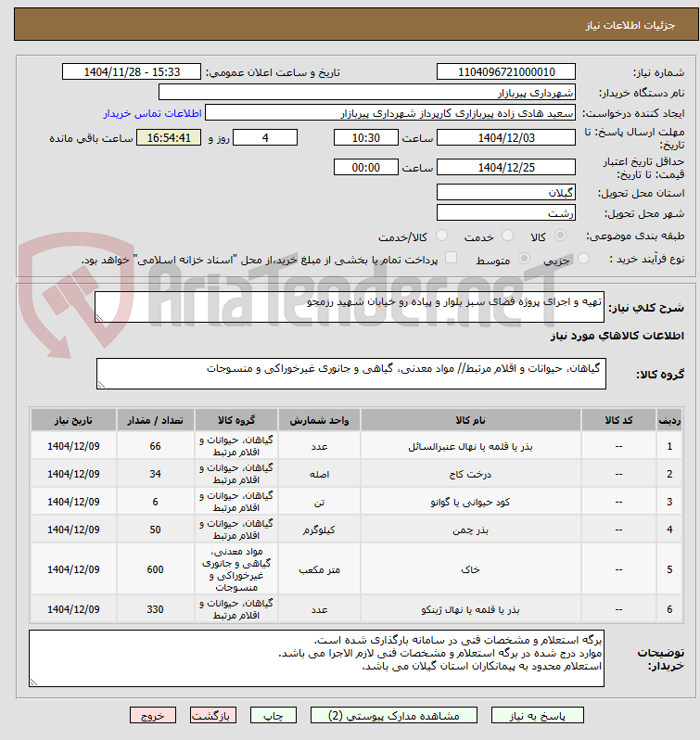Image resolution: width=700 pixels, height=740 pixels.
Task: Open اطلاعات تماس خریدار link
Action: click(x=153, y=113)
